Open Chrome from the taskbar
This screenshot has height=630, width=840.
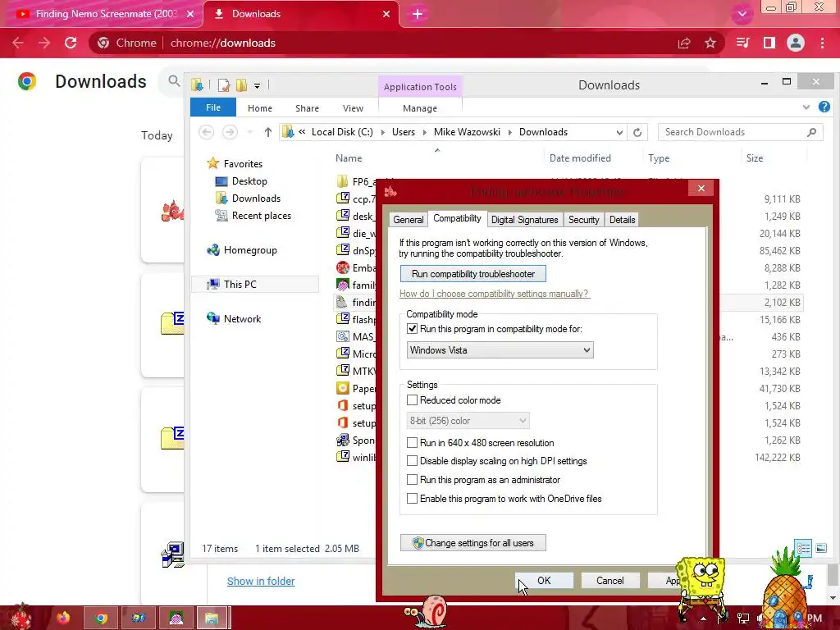point(101,618)
